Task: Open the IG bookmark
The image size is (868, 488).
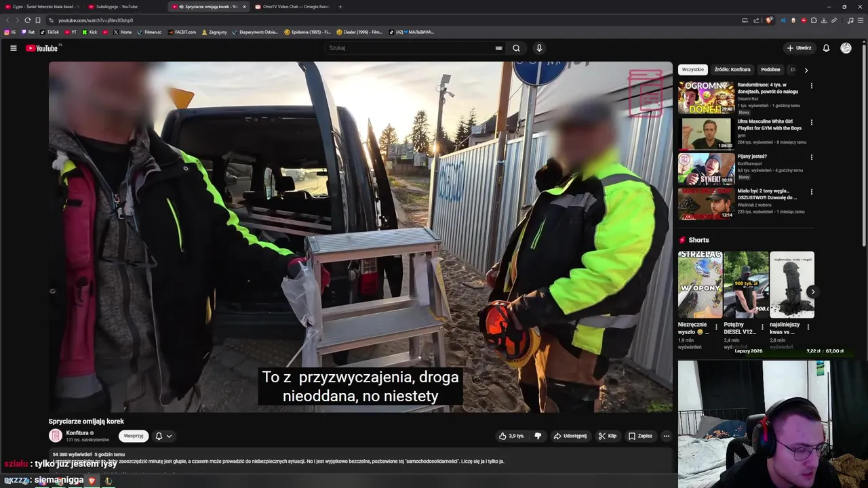Action: [x=9, y=32]
